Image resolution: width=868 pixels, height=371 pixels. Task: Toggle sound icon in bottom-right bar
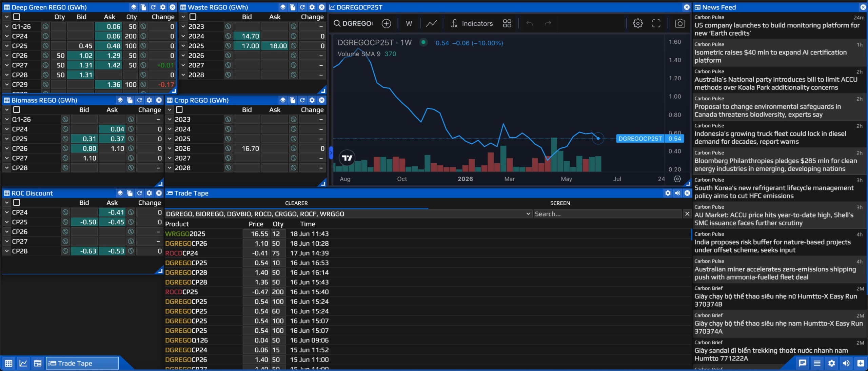pos(846,363)
